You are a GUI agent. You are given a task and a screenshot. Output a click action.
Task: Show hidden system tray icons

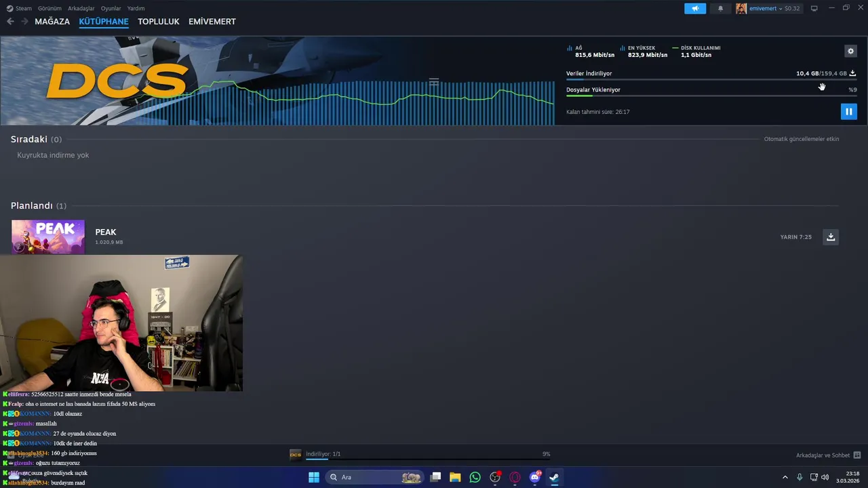(785, 477)
